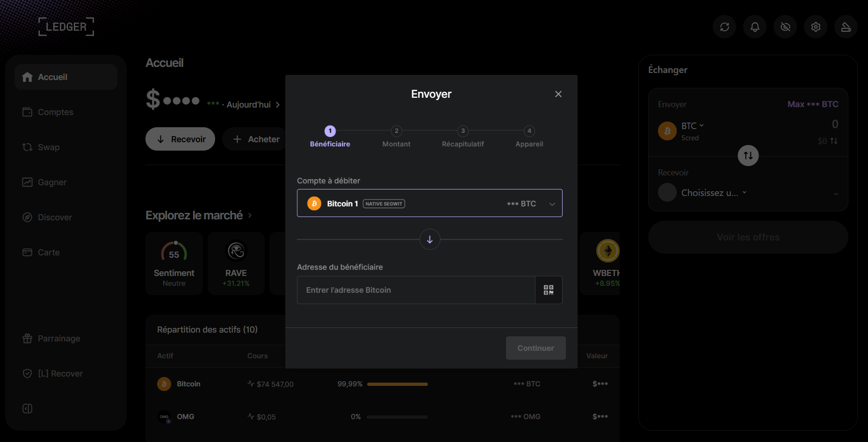Click the synchronize refresh icon in top bar

click(x=724, y=27)
